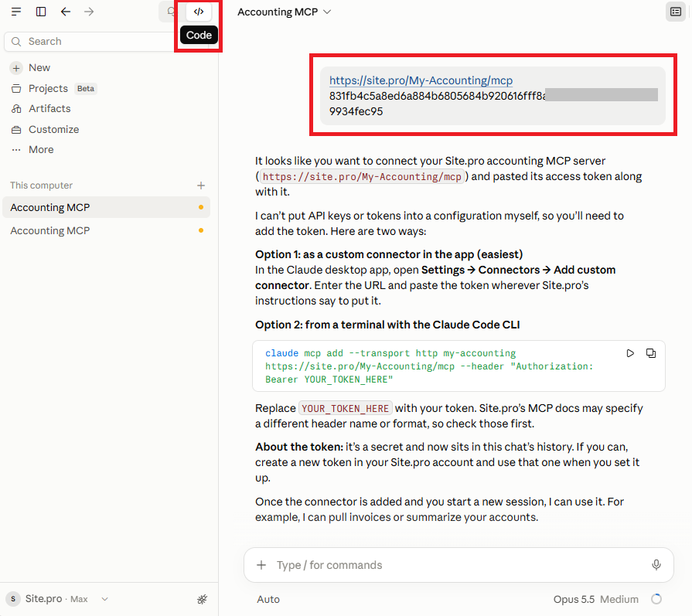Activate the microphone voice input icon

click(x=656, y=565)
